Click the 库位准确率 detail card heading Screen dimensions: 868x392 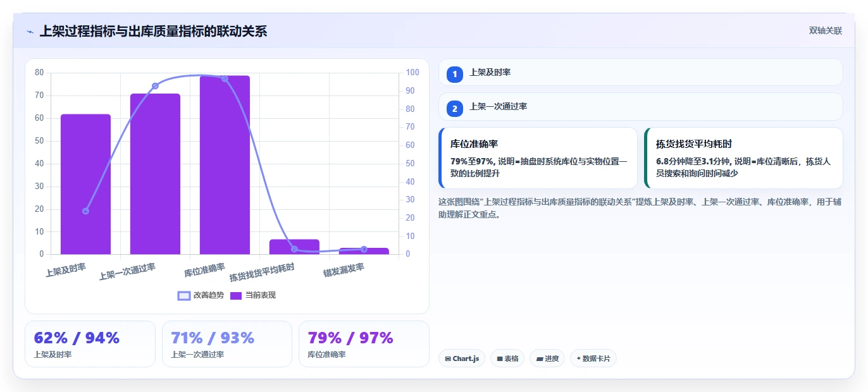[474, 144]
